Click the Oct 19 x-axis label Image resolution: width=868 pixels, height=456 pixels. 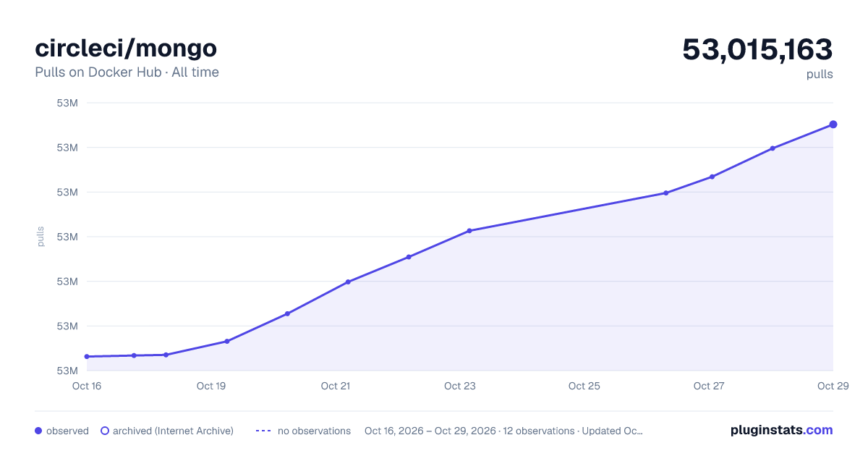[211, 386]
